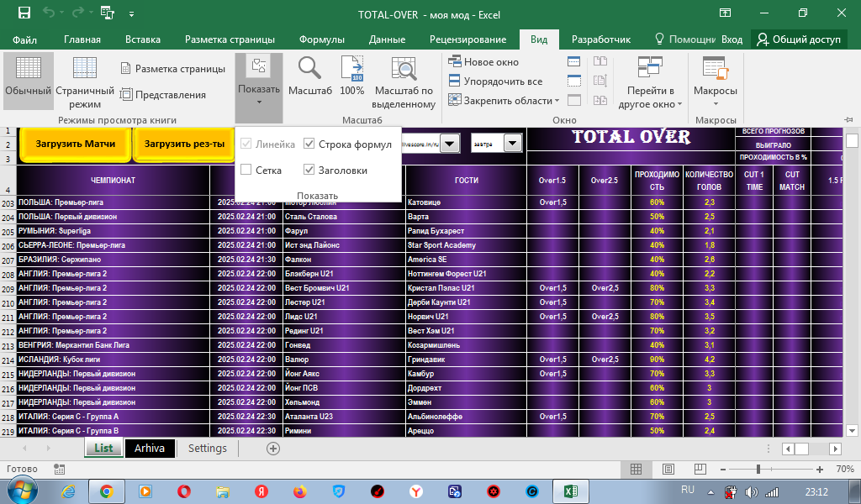Switch to the Главная tab

click(82, 39)
